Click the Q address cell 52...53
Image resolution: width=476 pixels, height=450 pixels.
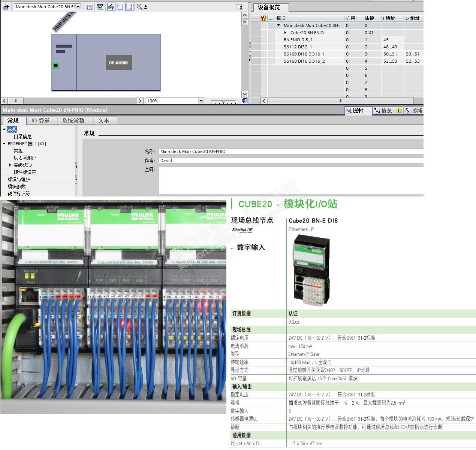[414, 61]
